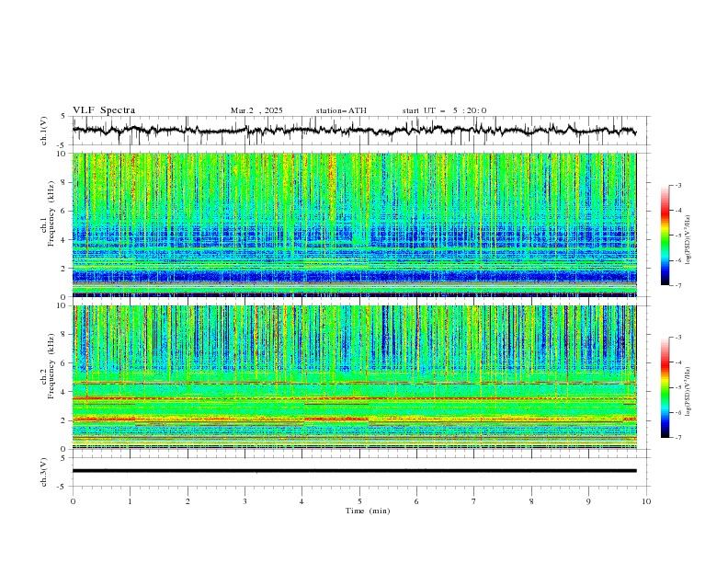Click the upper PSD color scale bar

(x=665, y=236)
